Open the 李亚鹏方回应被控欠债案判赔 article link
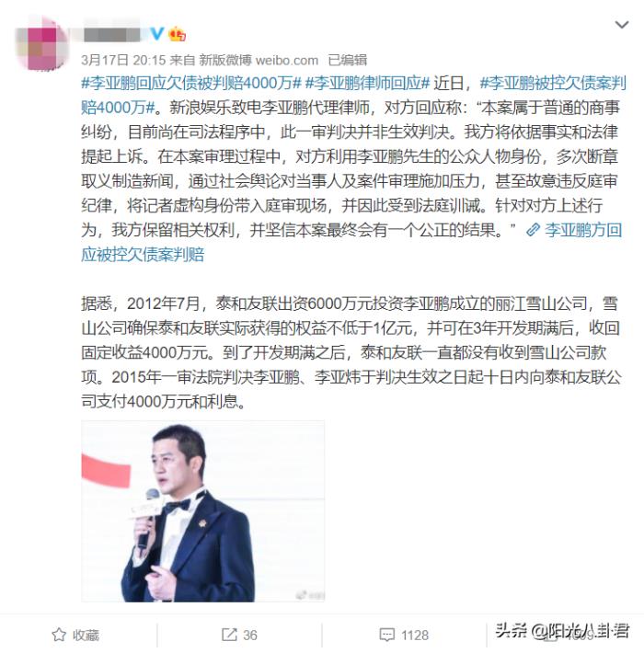This screenshot has height=653, width=644. 351,242
